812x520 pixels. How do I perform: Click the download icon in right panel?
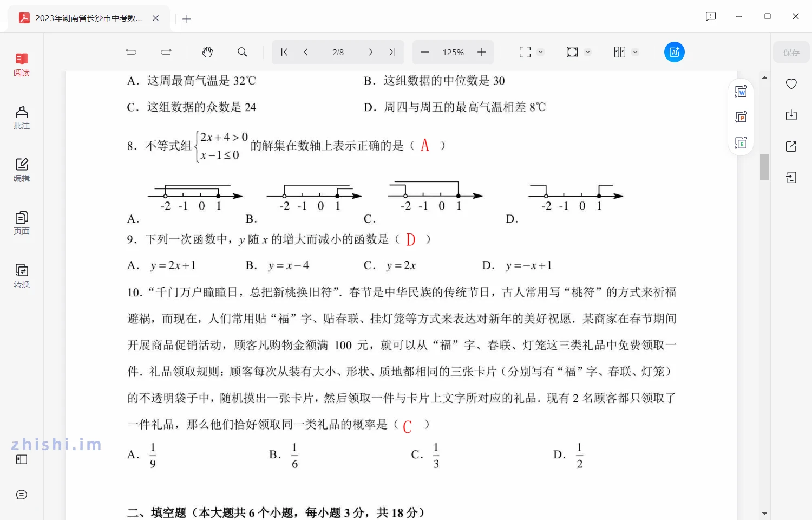[791, 115]
